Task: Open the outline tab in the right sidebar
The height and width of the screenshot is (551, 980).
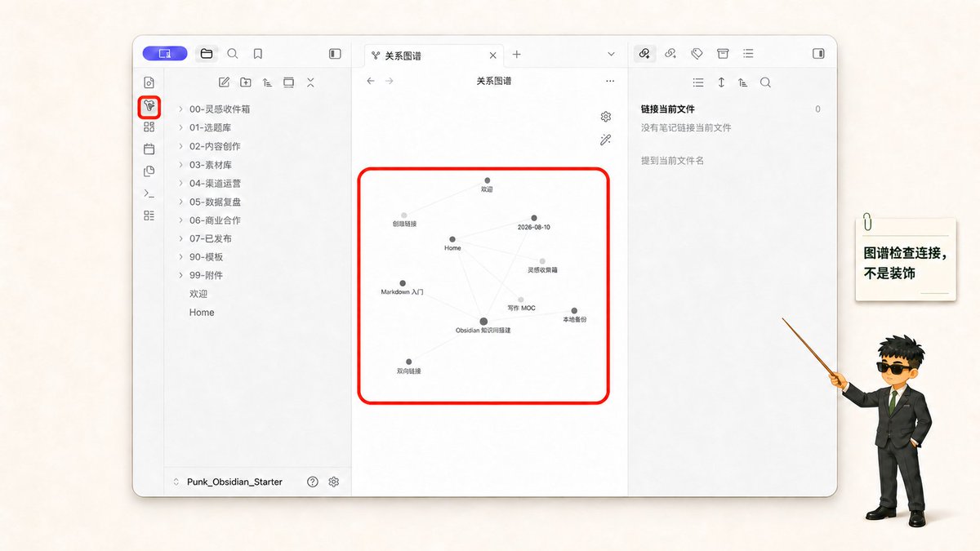Action: pos(748,53)
